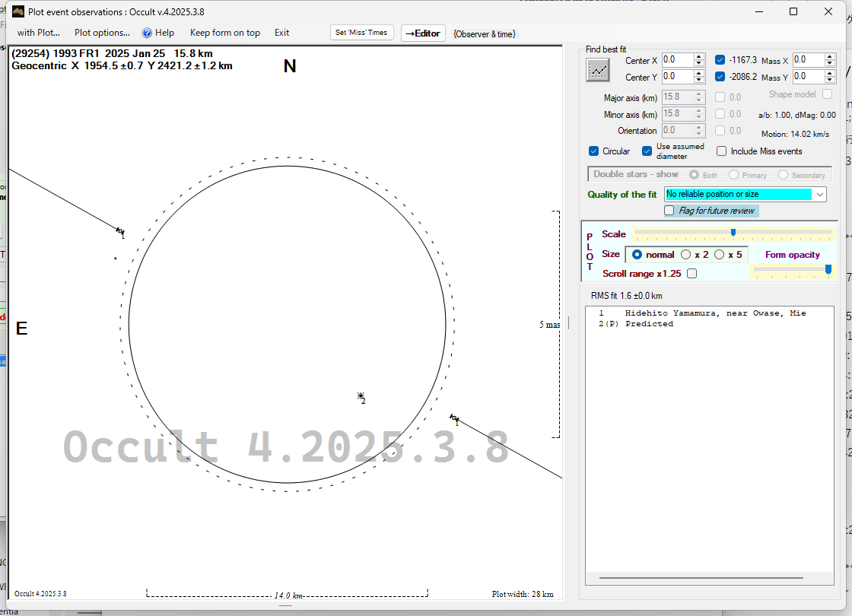Select x 2 plot size option
This screenshot has width=852, height=616.
[685, 255]
